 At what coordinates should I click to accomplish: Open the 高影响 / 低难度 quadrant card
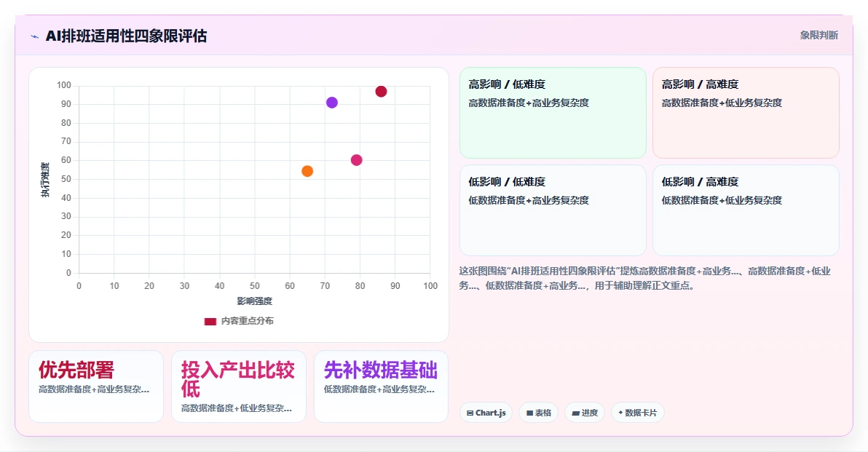553,113
